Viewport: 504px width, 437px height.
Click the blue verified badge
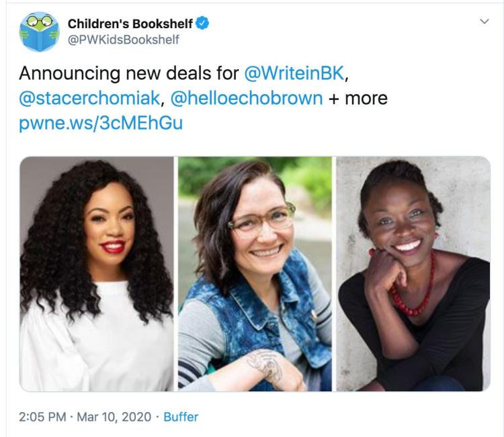[x=202, y=24]
